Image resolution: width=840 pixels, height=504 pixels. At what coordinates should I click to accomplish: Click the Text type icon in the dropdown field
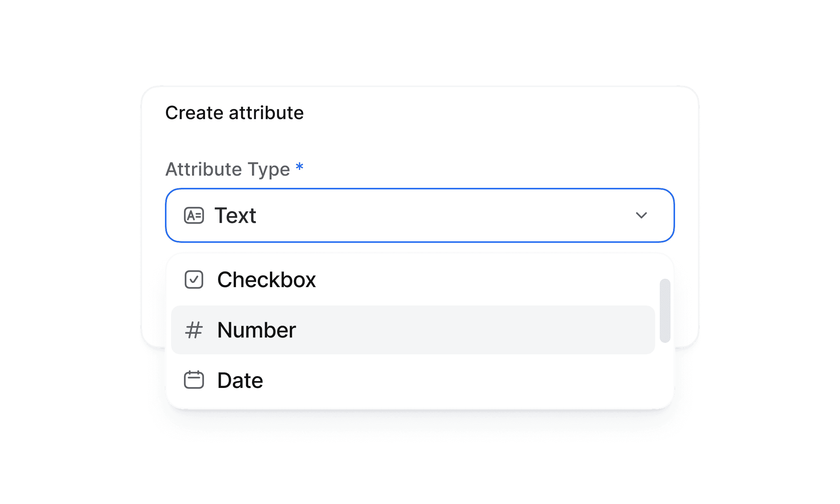pos(194,215)
